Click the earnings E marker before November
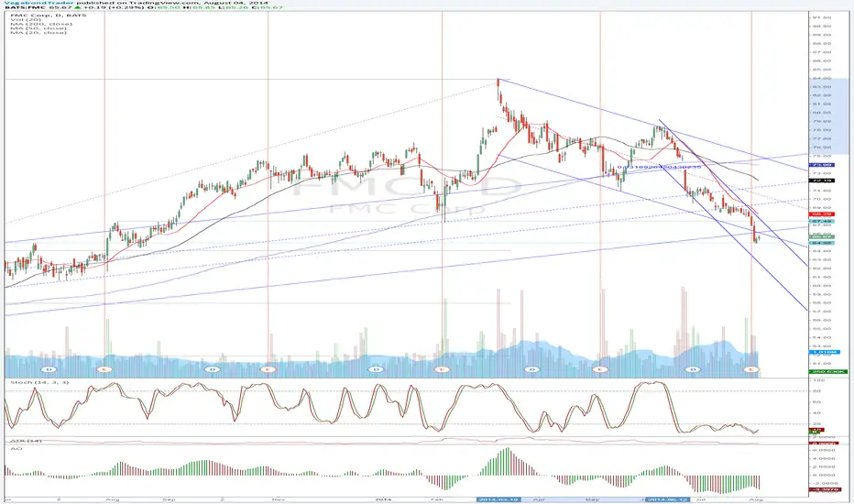 pyautogui.click(x=268, y=369)
